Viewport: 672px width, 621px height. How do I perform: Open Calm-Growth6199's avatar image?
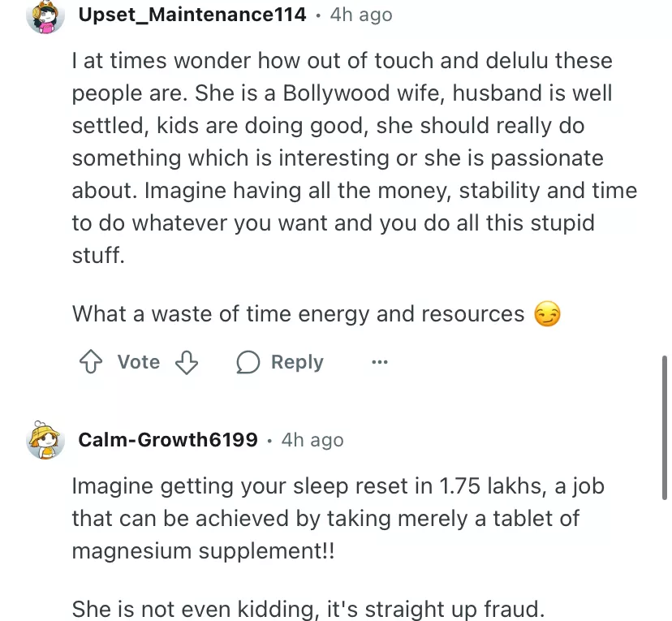tap(45, 440)
